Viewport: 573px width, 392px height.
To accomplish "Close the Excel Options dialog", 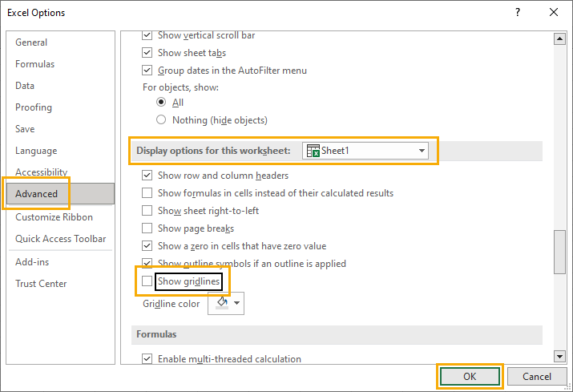I will [554, 13].
